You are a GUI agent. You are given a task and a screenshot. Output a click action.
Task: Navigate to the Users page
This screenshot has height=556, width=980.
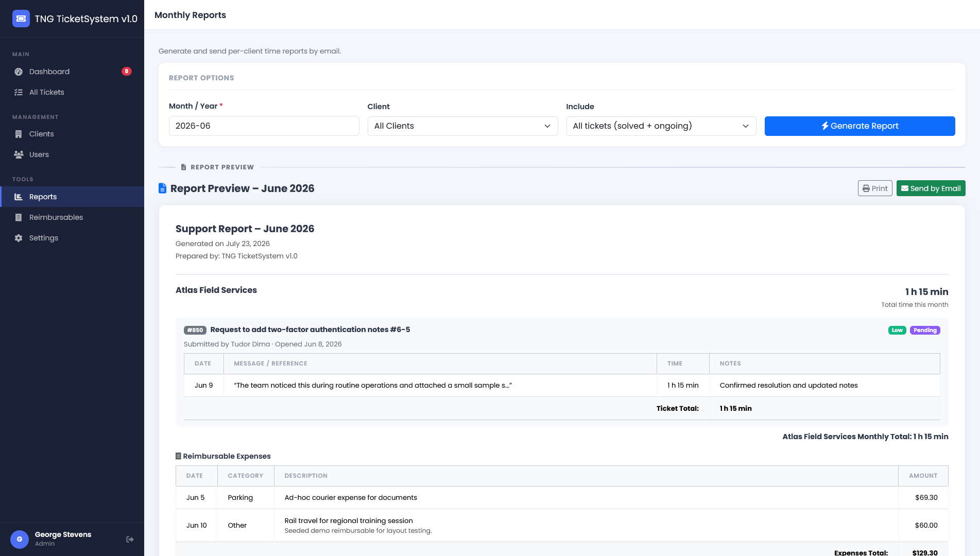[72, 154]
